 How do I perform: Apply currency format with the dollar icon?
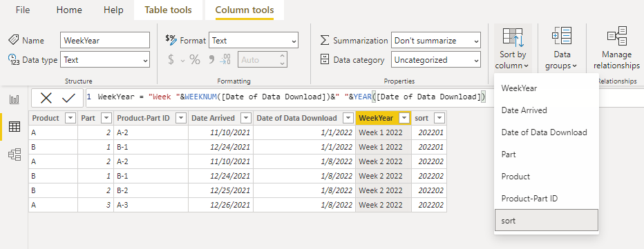[x=171, y=60]
